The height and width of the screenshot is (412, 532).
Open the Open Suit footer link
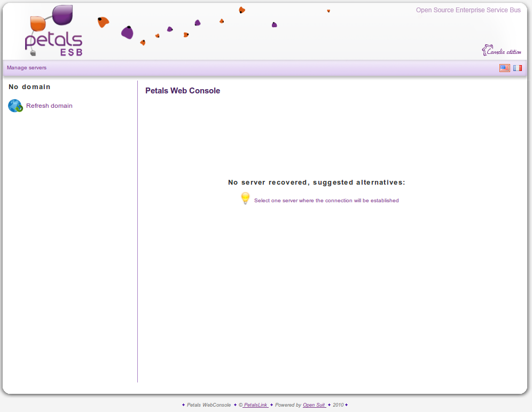click(x=314, y=405)
